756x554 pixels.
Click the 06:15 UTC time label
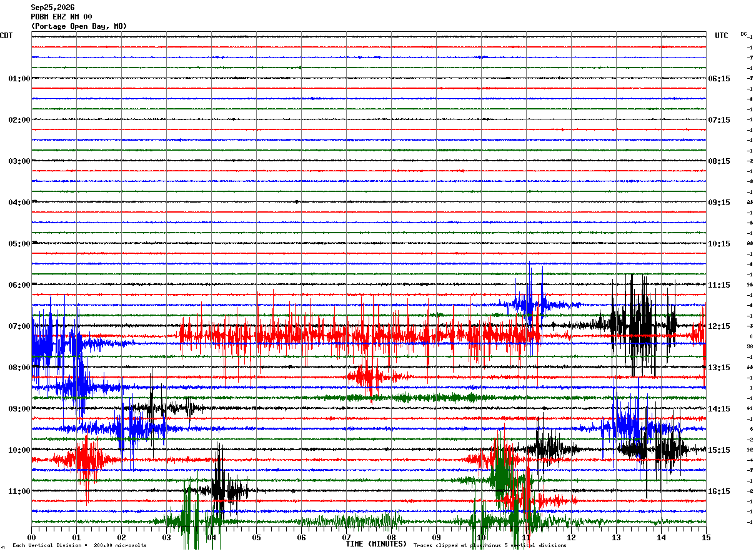719,79
